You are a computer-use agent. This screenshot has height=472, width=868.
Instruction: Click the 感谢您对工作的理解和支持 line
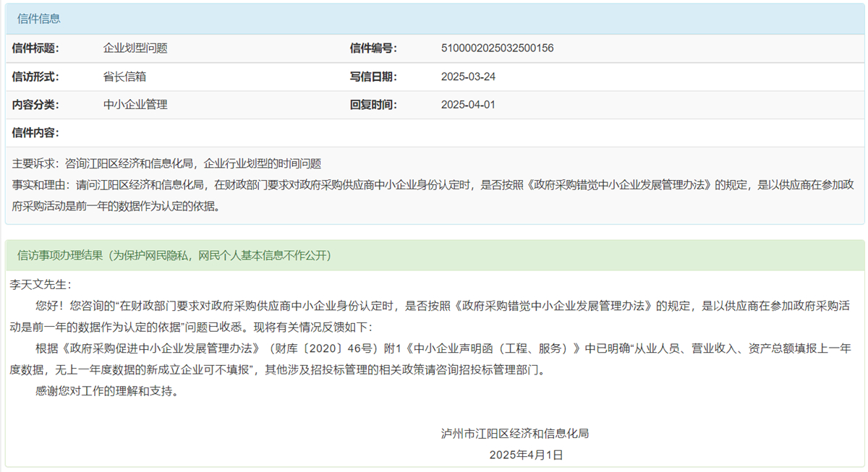[106, 392]
